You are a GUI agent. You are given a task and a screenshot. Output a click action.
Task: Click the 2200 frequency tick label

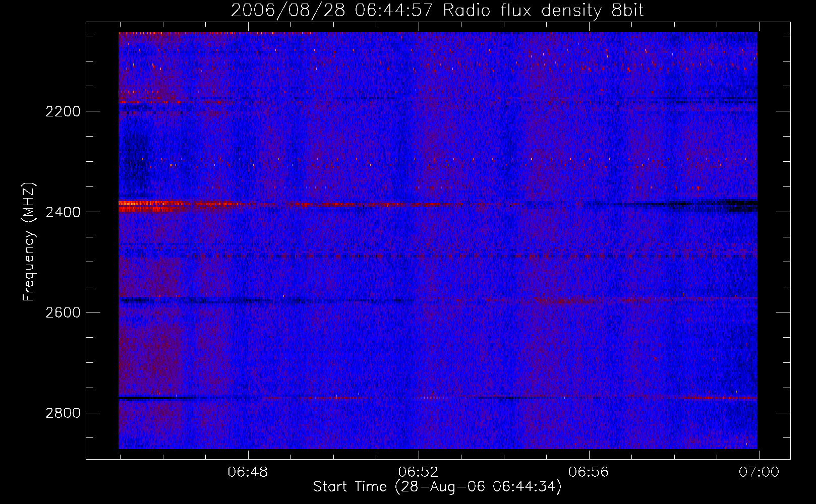coord(63,111)
